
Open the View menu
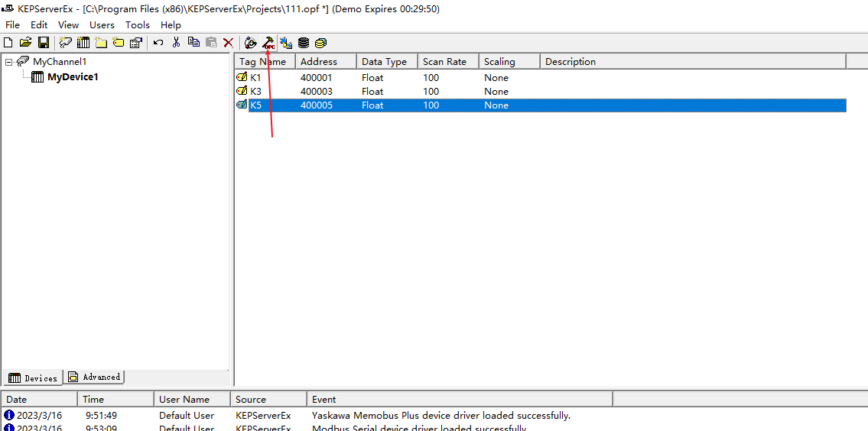click(69, 25)
